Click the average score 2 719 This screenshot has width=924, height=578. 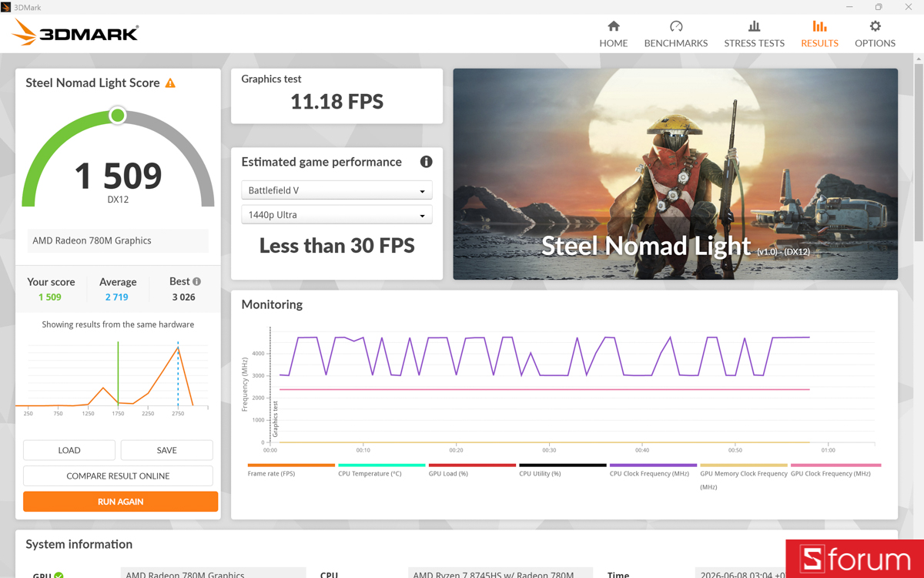tap(117, 297)
